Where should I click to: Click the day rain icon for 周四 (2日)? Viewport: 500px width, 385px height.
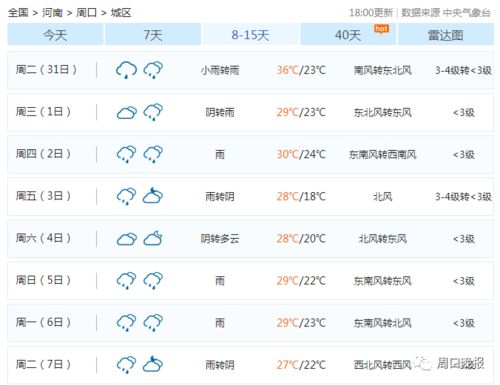pyautogui.click(x=126, y=154)
